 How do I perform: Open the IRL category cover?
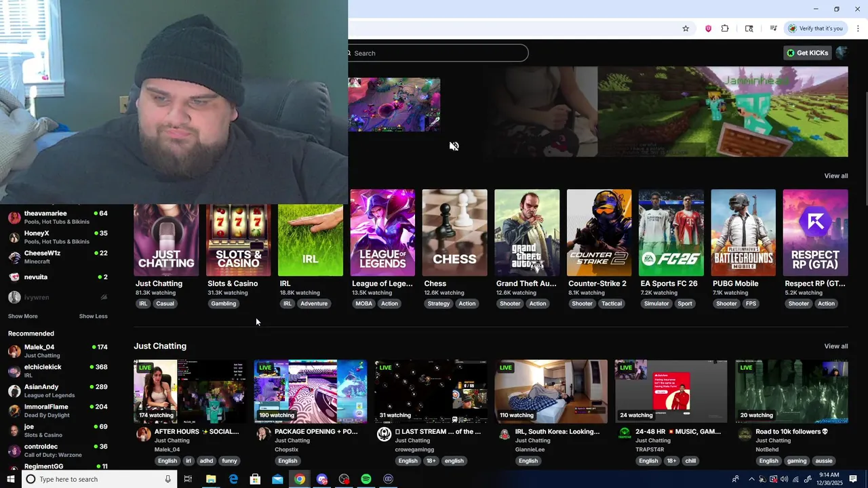click(x=311, y=240)
